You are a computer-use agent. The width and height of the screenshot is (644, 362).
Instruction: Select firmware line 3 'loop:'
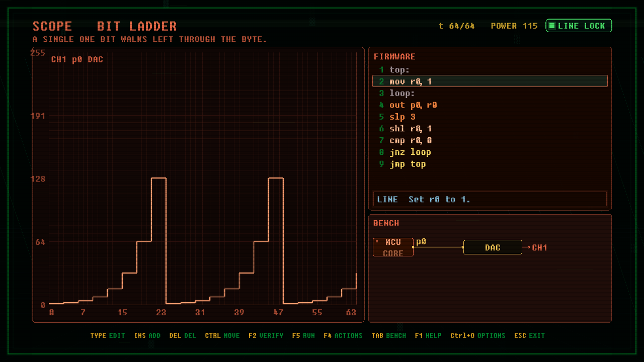coord(490,94)
